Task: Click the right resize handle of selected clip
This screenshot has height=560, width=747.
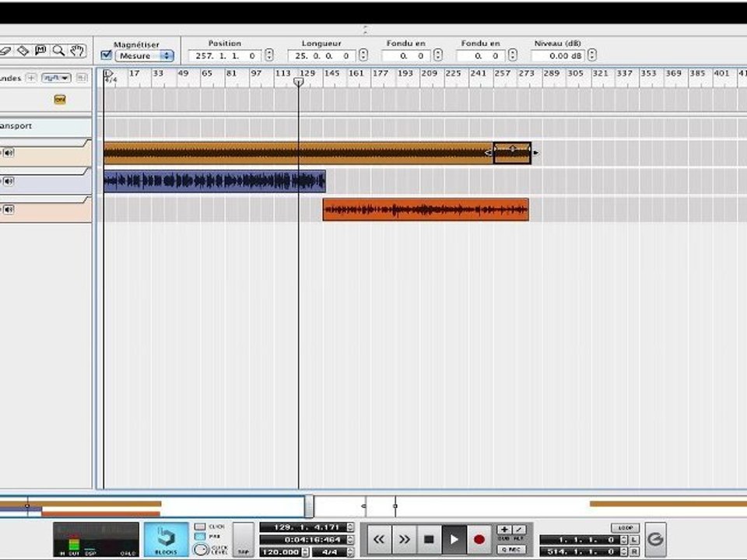Action: point(536,153)
